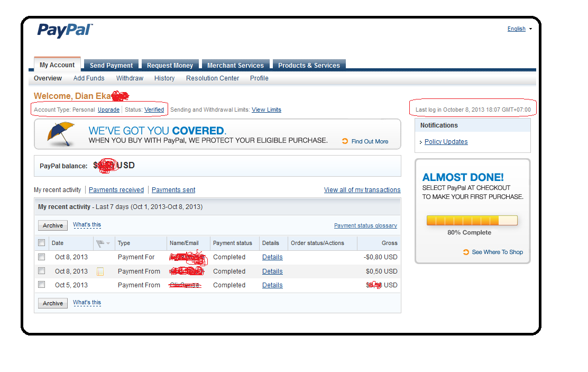
Task: Click the ALMOST DONE! heading
Action: pos(463,177)
